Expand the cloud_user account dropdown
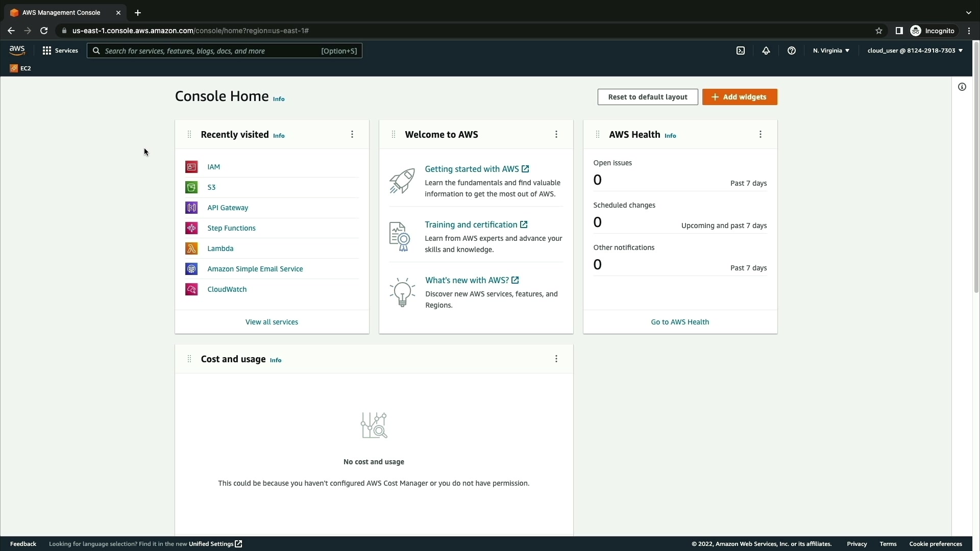The height and width of the screenshot is (551, 980). point(915,51)
